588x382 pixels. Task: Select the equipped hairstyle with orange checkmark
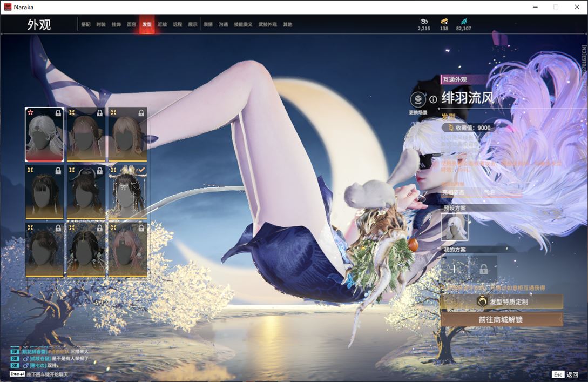[128, 192]
